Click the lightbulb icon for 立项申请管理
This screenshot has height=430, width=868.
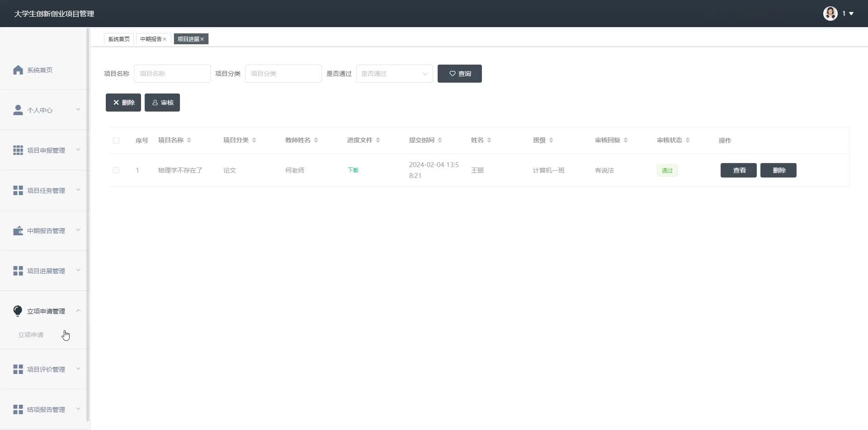(x=18, y=311)
